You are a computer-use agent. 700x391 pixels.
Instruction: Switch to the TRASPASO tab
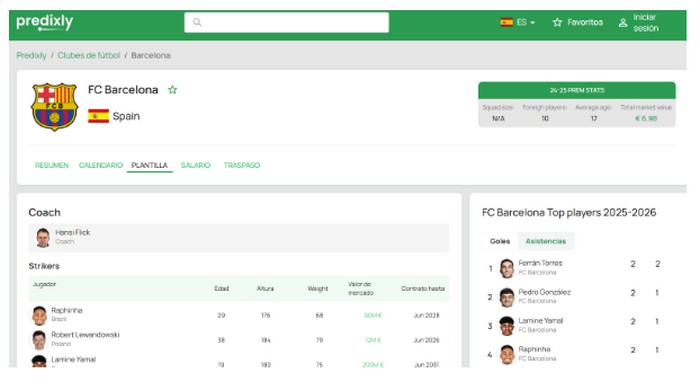pyautogui.click(x=242, y=165)
